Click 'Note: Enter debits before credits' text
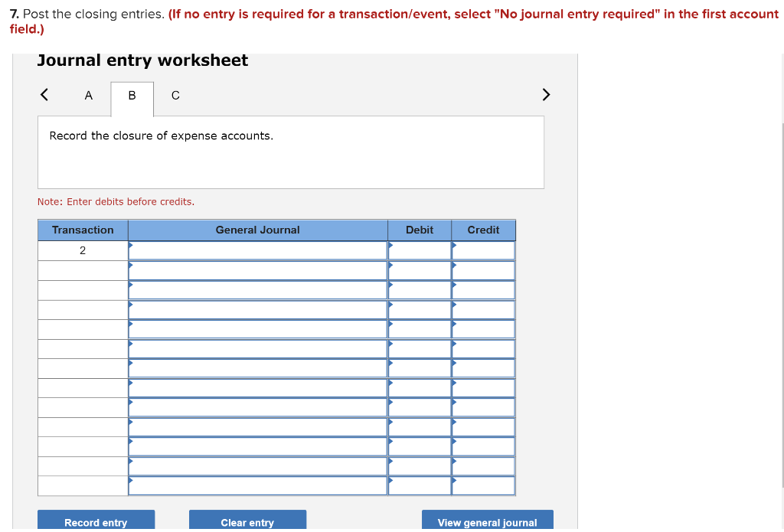This screenshot has width=784, height=532. [116, 202]
